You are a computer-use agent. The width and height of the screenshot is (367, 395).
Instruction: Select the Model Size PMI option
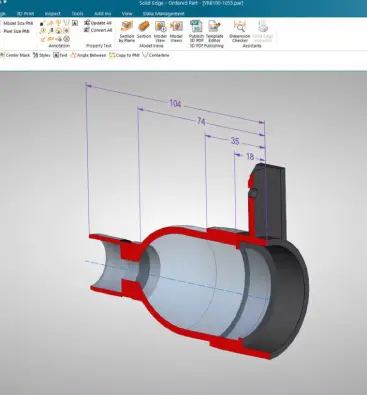coord(18,23)
